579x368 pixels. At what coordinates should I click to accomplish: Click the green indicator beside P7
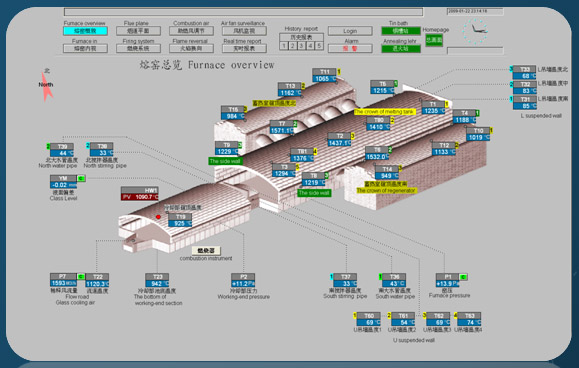tap(81, 276)
